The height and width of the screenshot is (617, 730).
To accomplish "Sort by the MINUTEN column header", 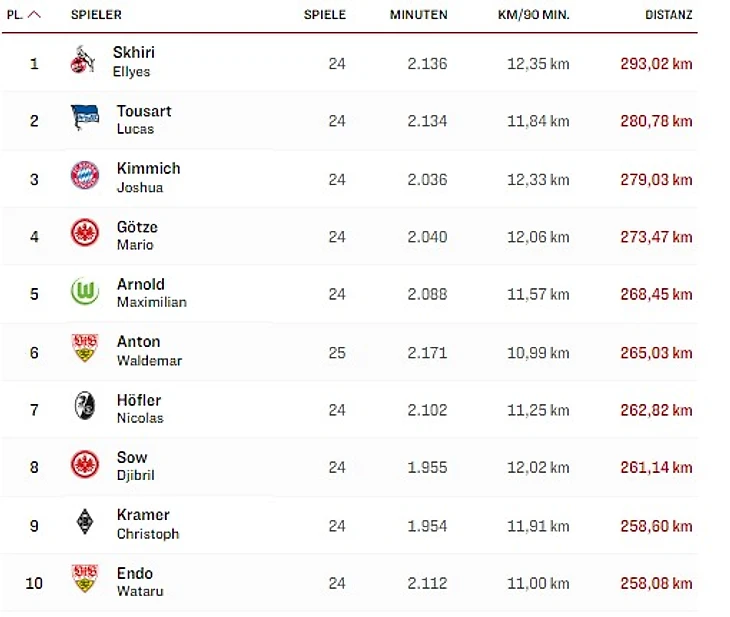I will (x=418, y=15).
